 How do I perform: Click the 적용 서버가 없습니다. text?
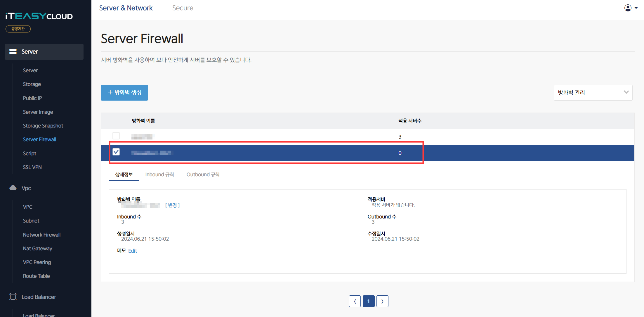click(x=393, y=205)
